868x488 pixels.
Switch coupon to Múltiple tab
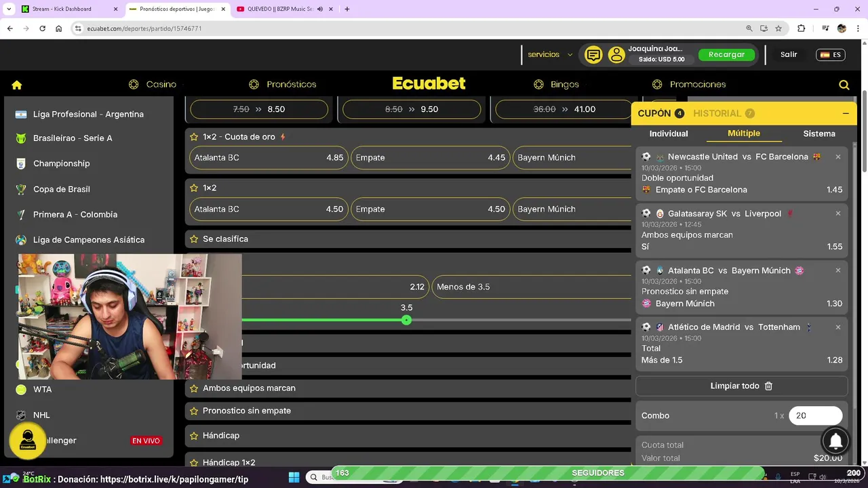coord(744,134)
